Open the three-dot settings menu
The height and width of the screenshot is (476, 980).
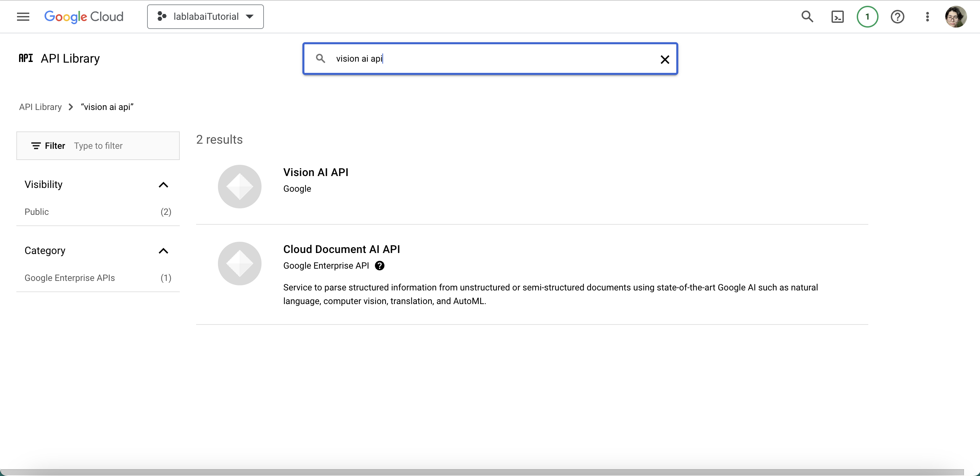tap(927, 17)
